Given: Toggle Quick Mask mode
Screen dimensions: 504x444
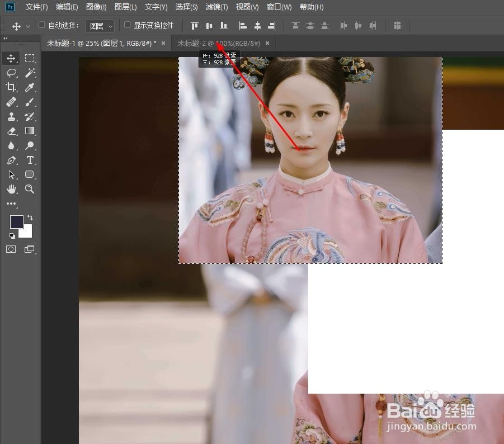Looking at the screenshot, I should [x=11, y=249].
